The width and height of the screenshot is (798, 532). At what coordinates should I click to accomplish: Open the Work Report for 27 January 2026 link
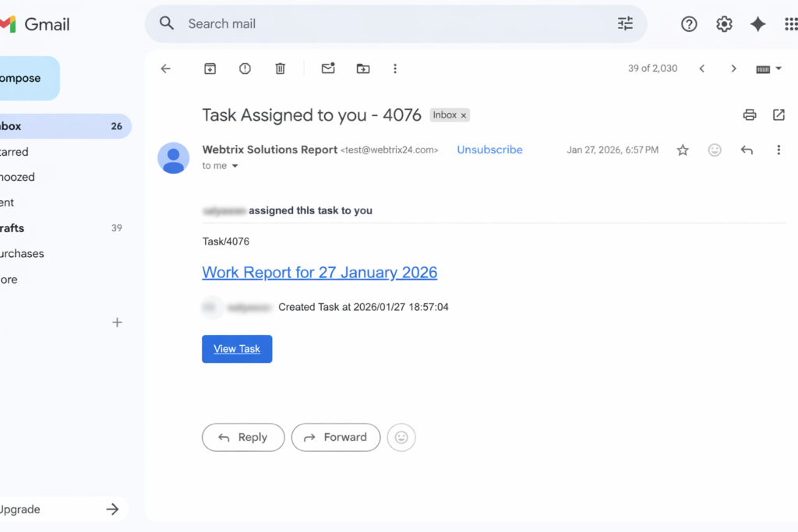(320, 273)
